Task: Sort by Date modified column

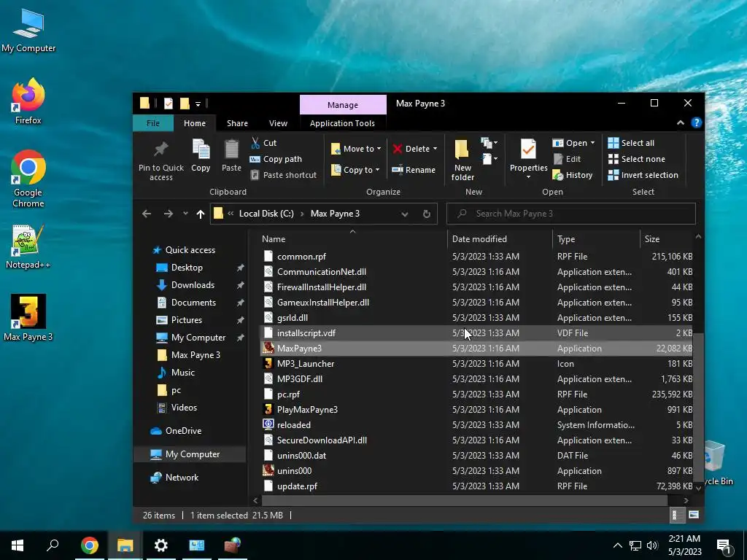Action: tap(499, 239)
